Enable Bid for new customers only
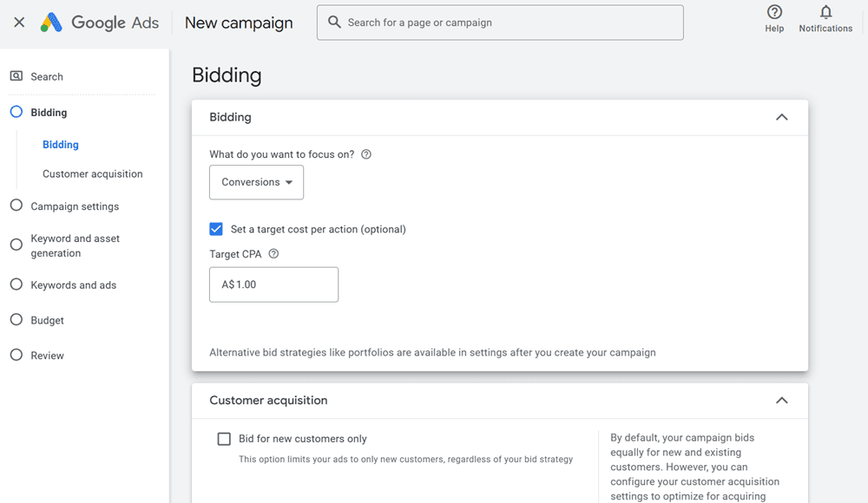 pos(224,439)
